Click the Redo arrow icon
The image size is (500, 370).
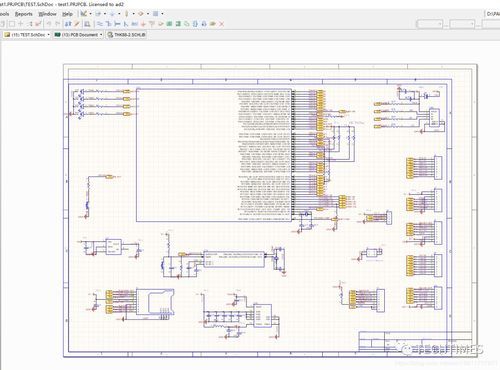coord(58,24)
